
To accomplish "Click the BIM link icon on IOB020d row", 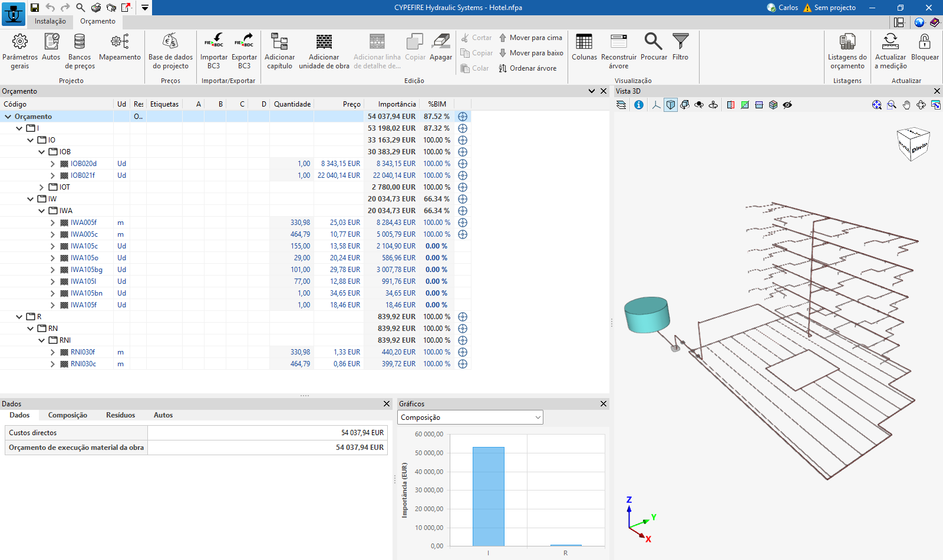I will (463, 164).
